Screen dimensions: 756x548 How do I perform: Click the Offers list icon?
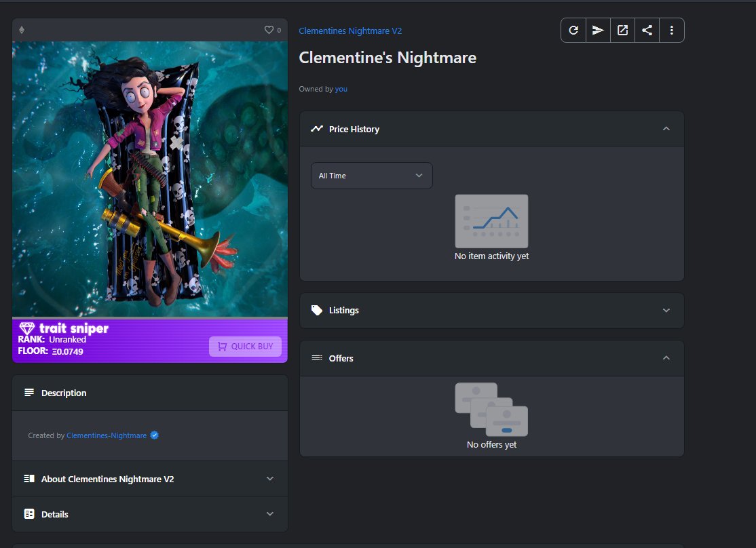tap(317, 357)
